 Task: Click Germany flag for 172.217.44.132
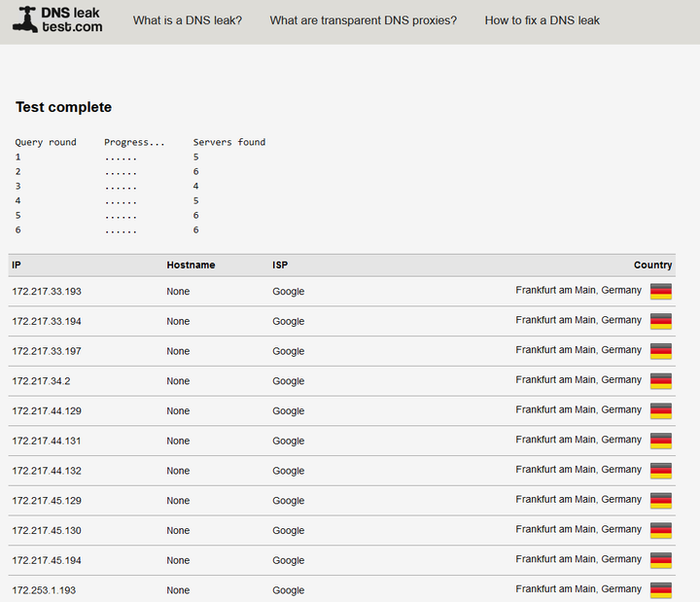coord(661,471)
